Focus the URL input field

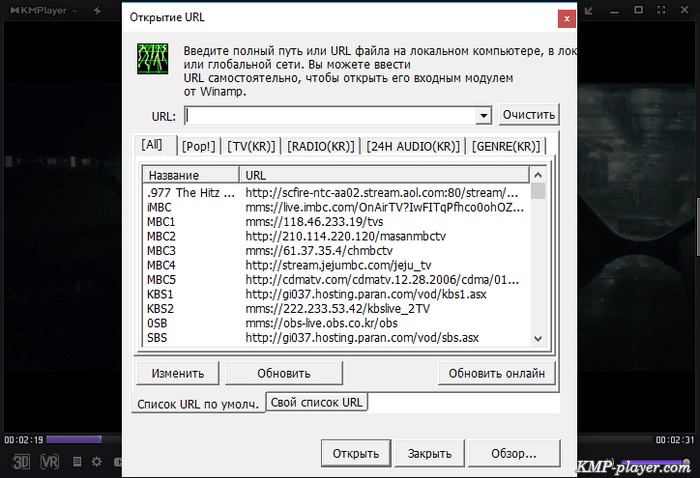tap(330, 116)
